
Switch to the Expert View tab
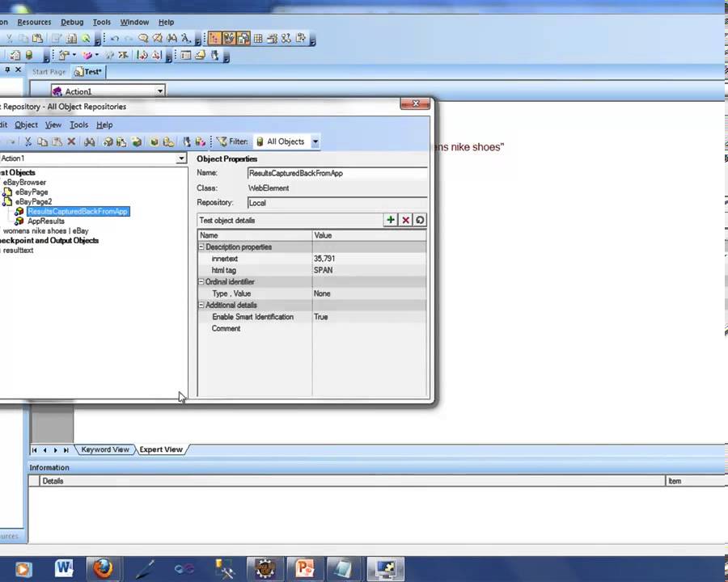tap(161, 449)
